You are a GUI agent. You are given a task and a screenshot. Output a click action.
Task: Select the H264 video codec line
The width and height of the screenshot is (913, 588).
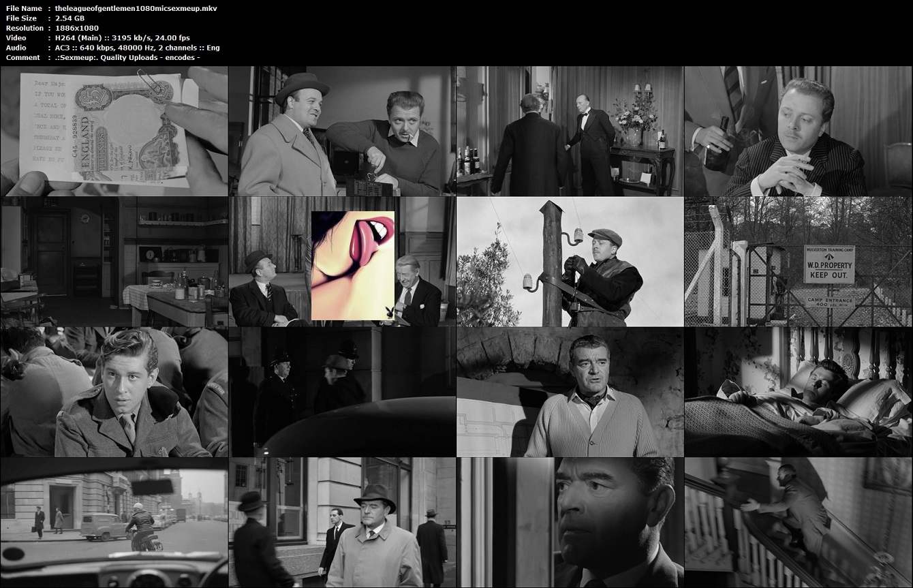(123, 38)
